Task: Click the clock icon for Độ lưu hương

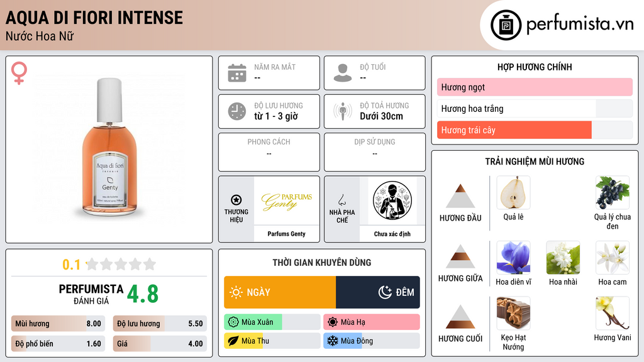Action: (x=237, y=111)
